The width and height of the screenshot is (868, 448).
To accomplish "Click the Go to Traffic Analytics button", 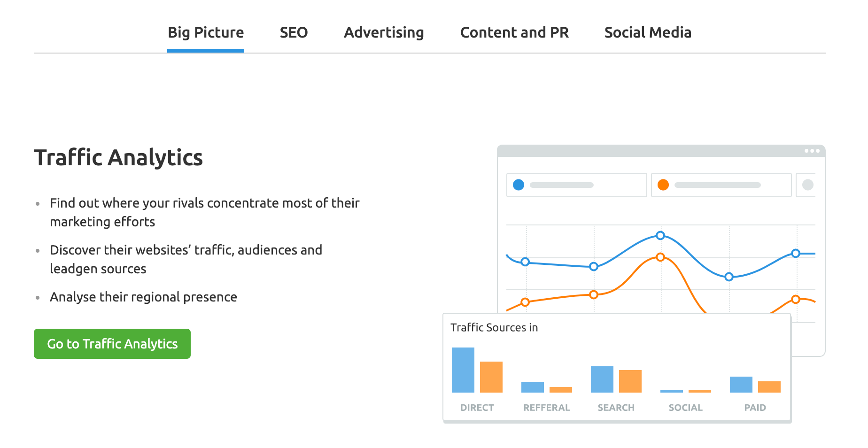I will [112, 344].
